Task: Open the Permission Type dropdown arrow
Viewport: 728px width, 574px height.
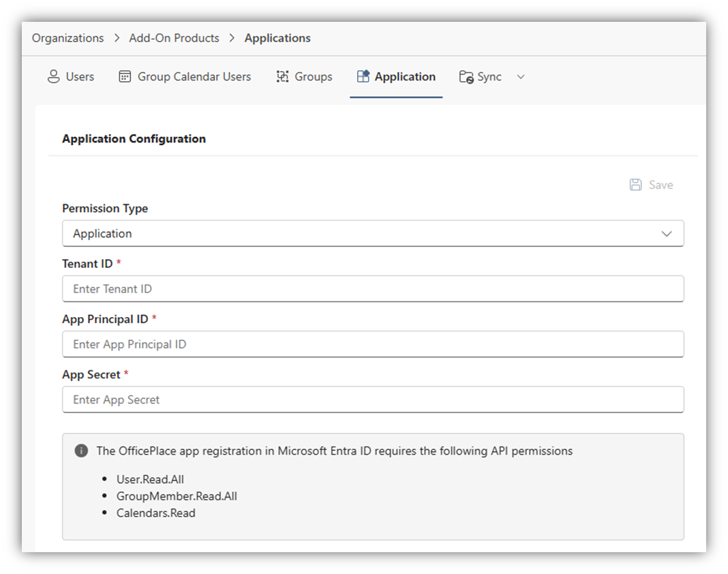Action: (666, 234)
